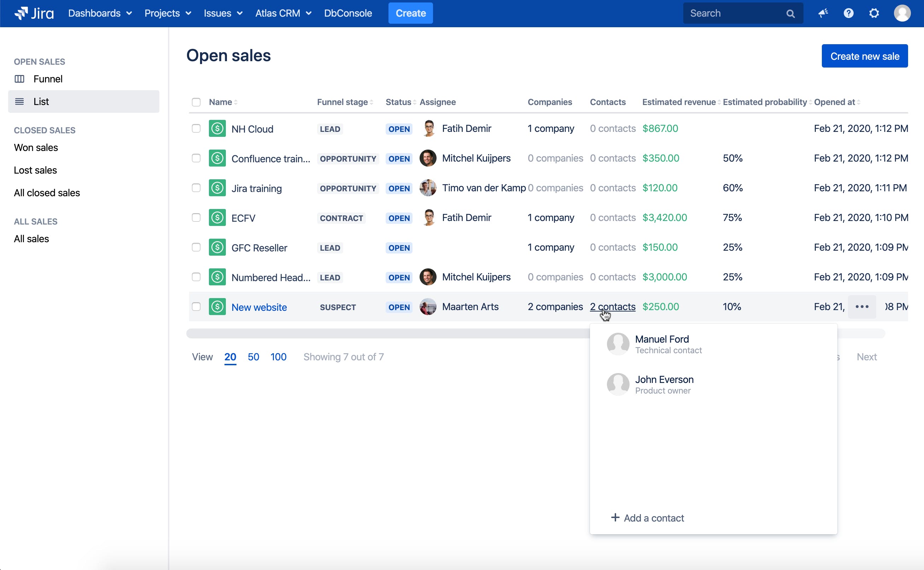Screen dimensions: 924x570
Task: Switch to Funnel view in sidebar
Action: pos(47,79)
